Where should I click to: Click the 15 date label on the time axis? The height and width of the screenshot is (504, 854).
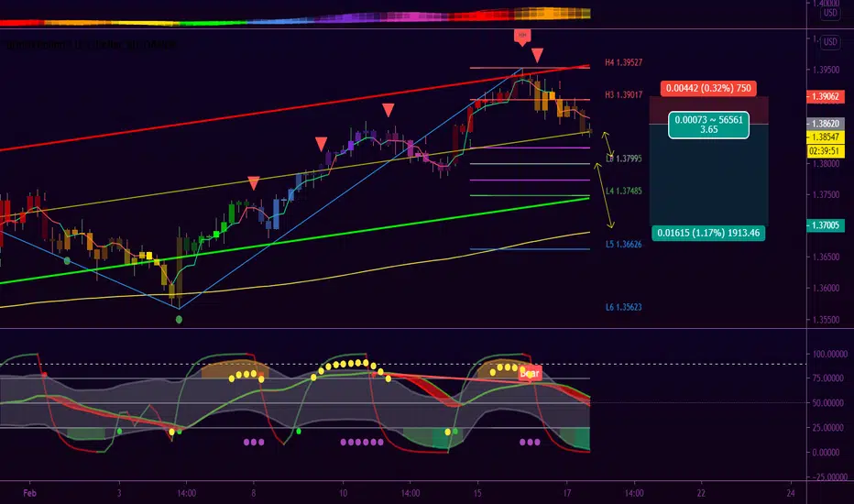tap(477, 493)
